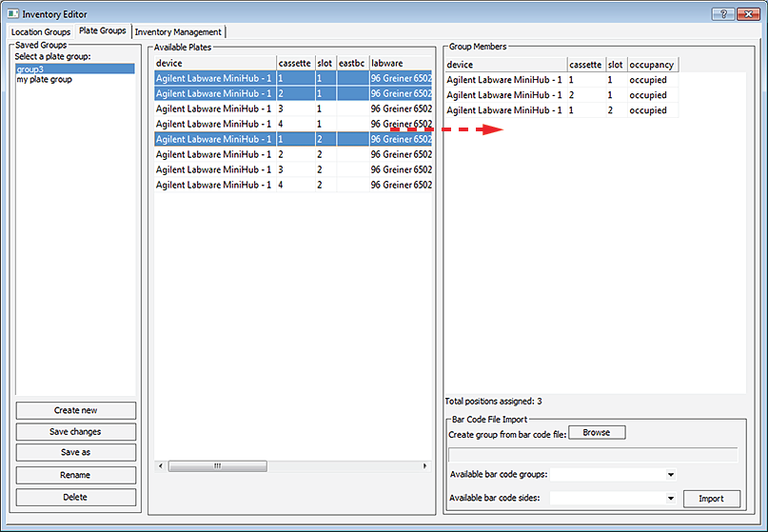Select the Plate Groups tab
768x532 pixels.
click(103, 31)
